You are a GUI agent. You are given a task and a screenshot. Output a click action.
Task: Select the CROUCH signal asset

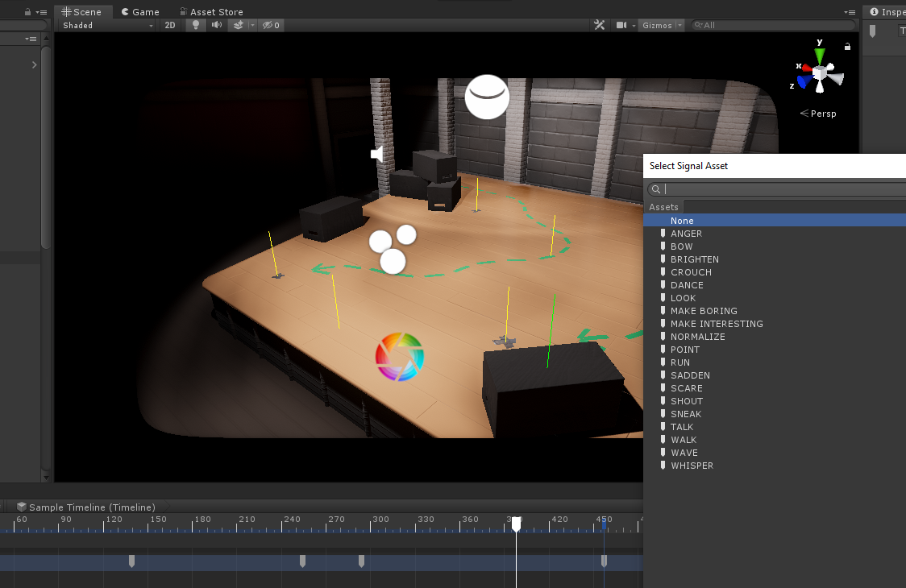tap(775, 272)
